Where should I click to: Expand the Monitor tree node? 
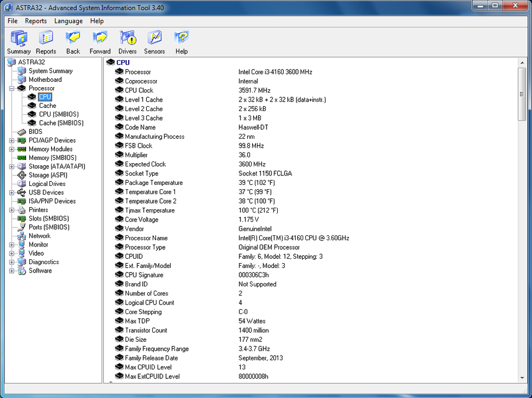click(x=12, y=245)
